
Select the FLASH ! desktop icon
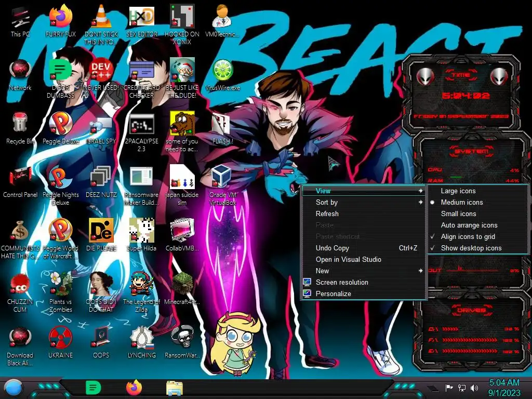222,129
